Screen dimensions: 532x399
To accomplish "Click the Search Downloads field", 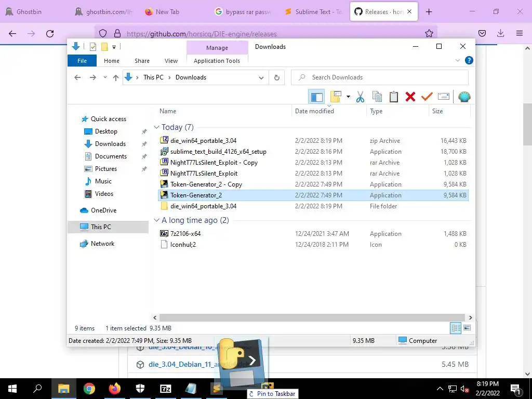I will tap(380, 77).
